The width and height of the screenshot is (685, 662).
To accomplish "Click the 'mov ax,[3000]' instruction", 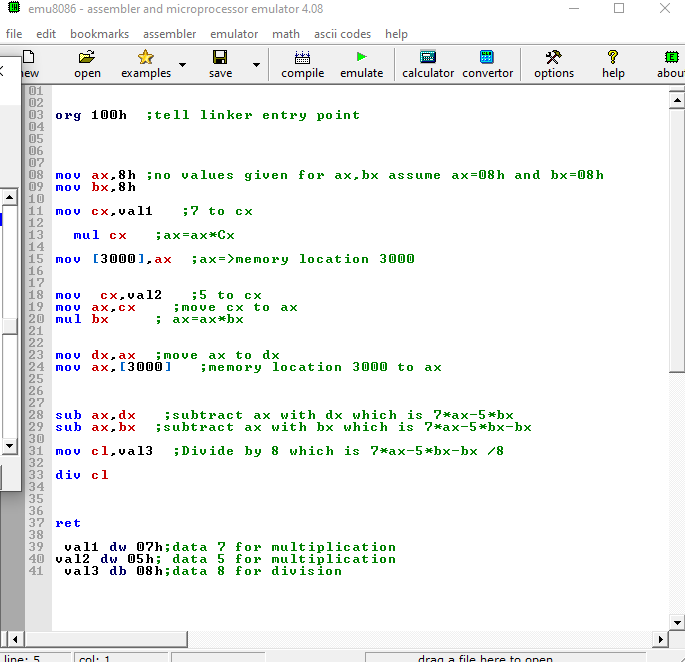I will (x=113, y=367).
